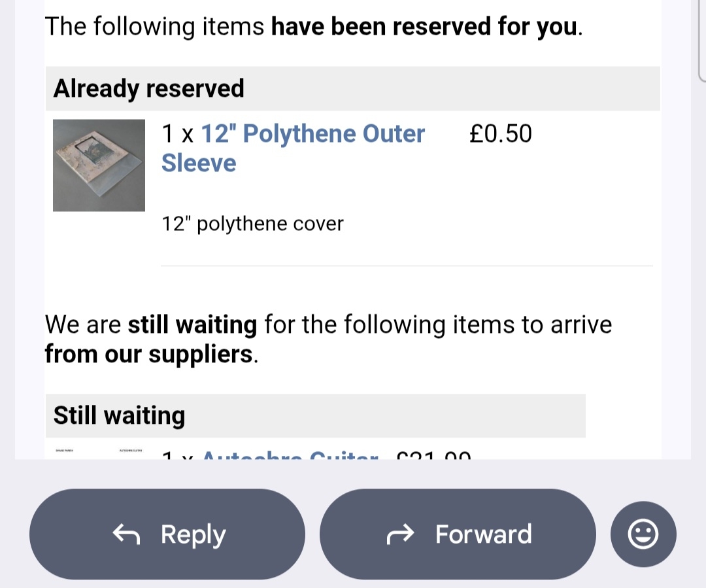Tap bold "still waiting" in the paragraph
Screen dimensions: 706x588
point(192,324)
